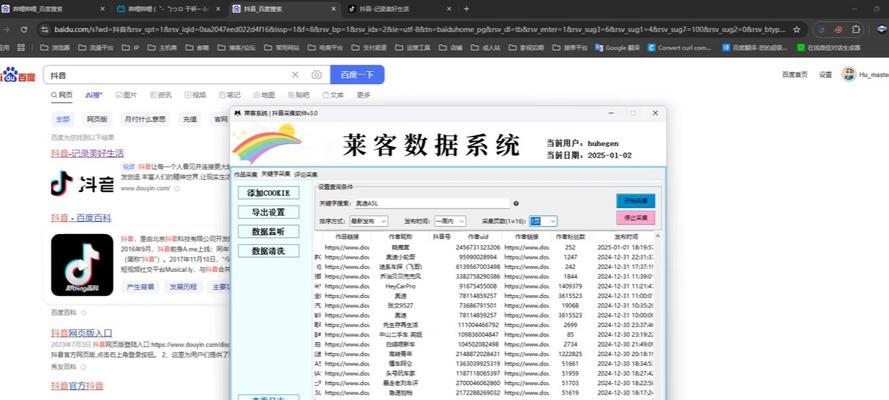Select the 视频 Baidu search category
The image size is (889, 400).
pos(196,95)
